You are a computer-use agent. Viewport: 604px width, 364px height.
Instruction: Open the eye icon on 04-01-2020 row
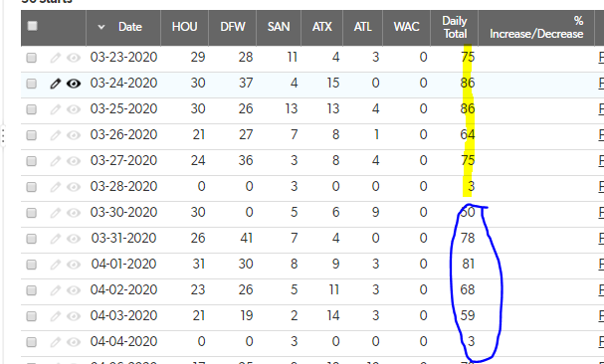tap(74, 265)
